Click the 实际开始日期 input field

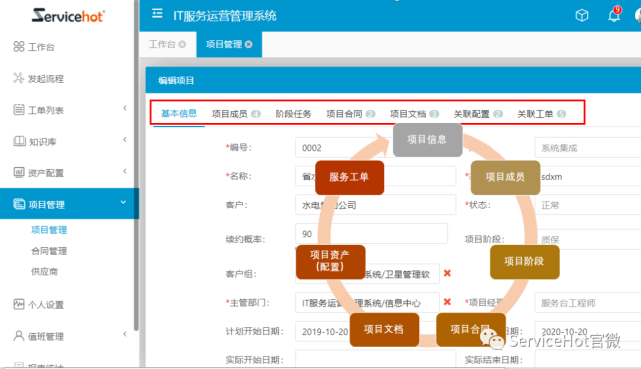[x=375, y=359]
